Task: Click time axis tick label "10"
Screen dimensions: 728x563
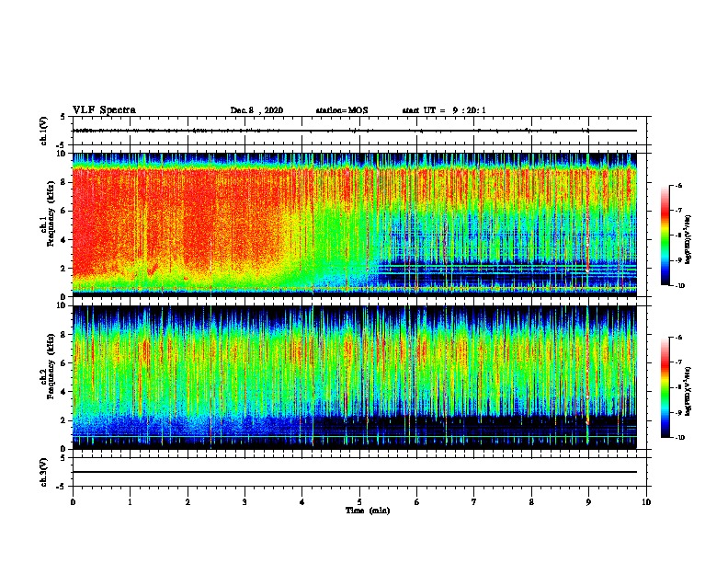Action: [x=646, y=502]
